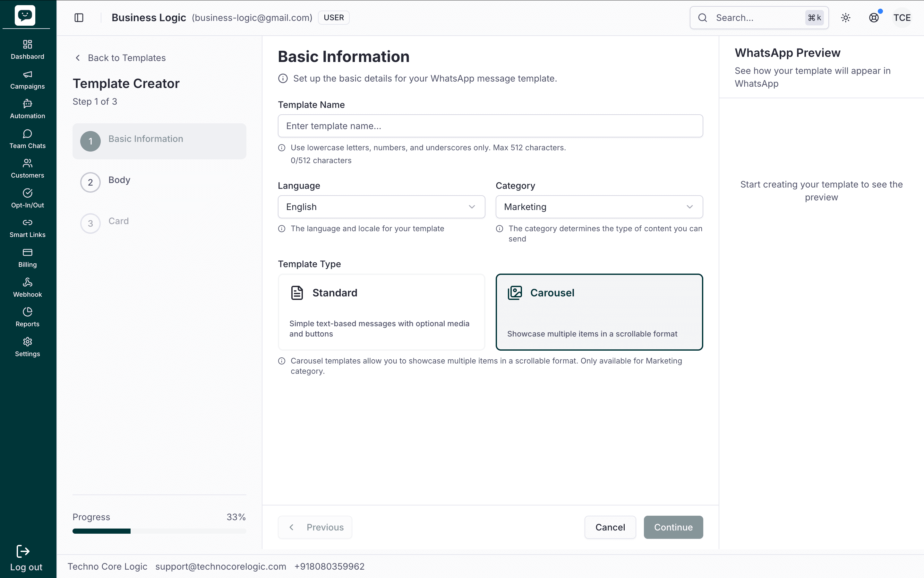
Task: Click +918080359962 phone number
Action: [x=329, y=566]
